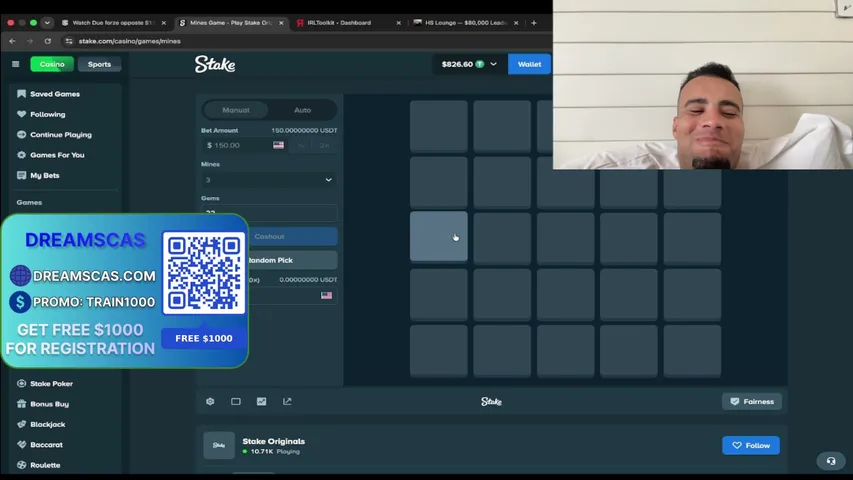Switch to HS Lounge leaderboard tab
This screenshot has height=480, width=853.
(x=466, y=23)
